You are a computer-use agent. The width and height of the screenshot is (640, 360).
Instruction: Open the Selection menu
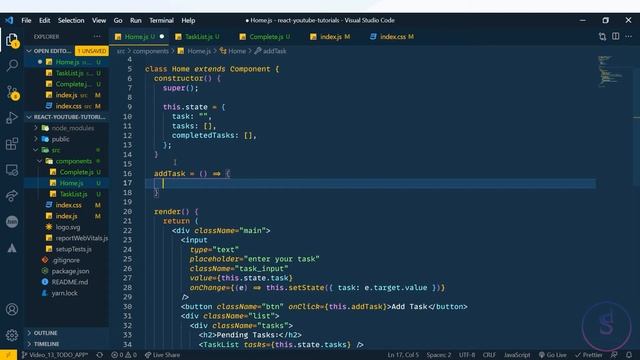(x=71, y=20)
